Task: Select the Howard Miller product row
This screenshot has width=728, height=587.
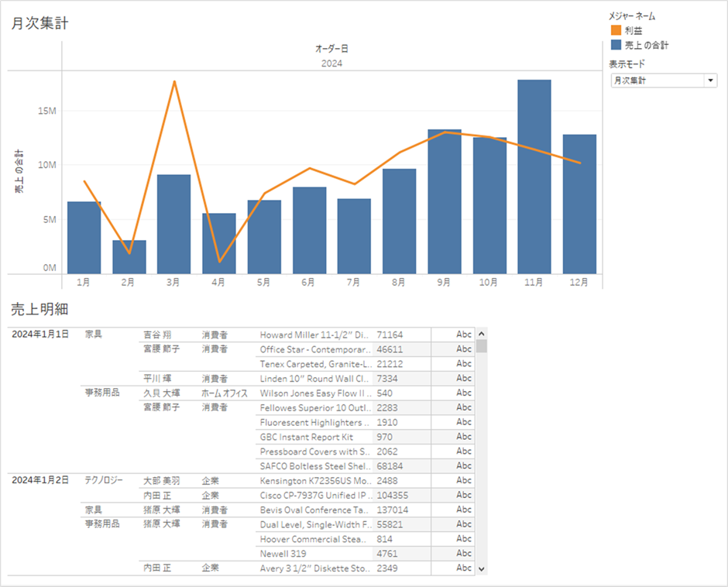Action: [x=314, y=335]
